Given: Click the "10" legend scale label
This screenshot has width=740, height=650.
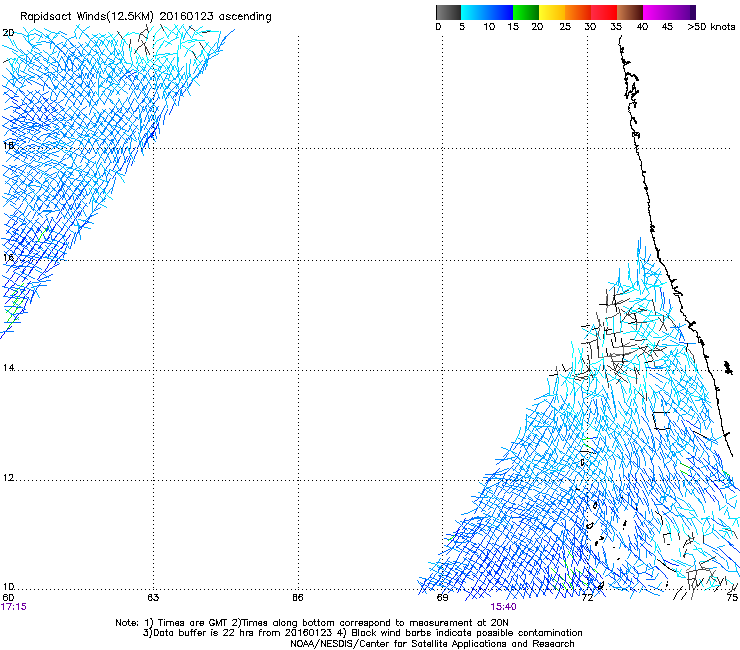Looking at the screenshot, I should [x=489, y=27].
